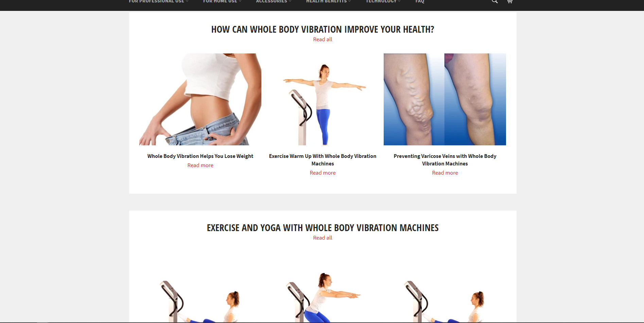Click Read all under health improvement heading
The width and height of the screenshot is (644, 323).
[323, 39]
